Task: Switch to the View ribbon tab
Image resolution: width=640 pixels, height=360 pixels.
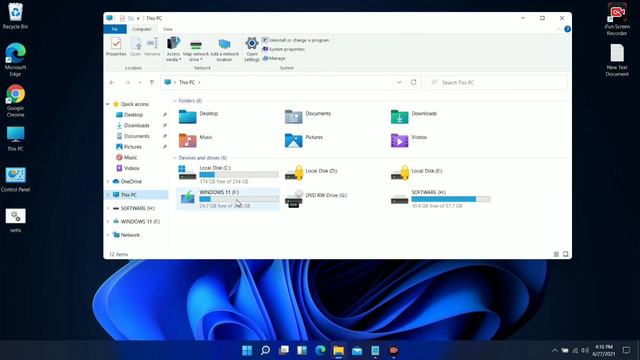Action: pyautogui.click(x=168, y=29)
